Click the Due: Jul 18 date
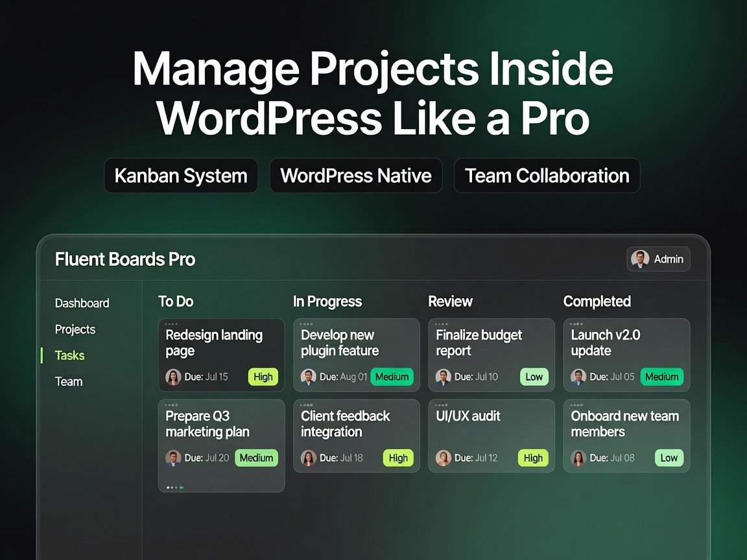 click(x=341, y=458)
